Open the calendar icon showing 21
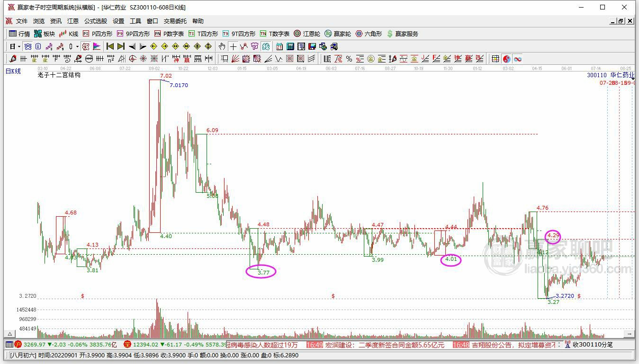Viewport: 639px width, 364px height. pos(279,46)
